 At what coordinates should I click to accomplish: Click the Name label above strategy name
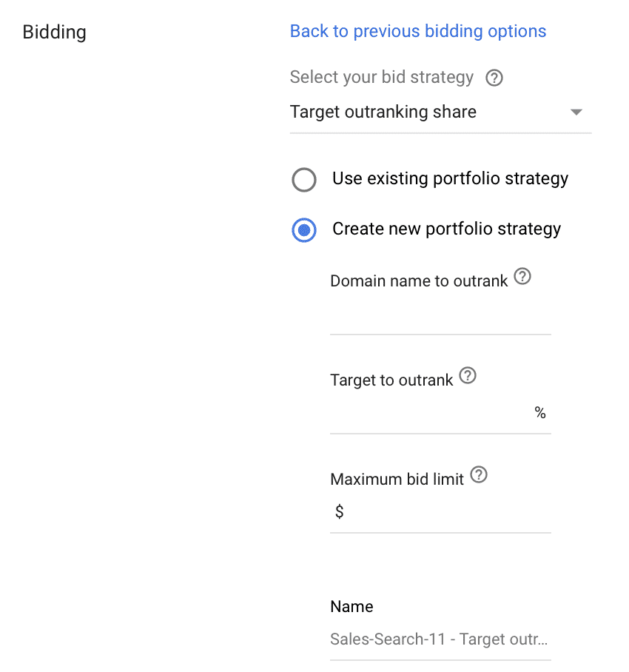click(x=351, y=607)
